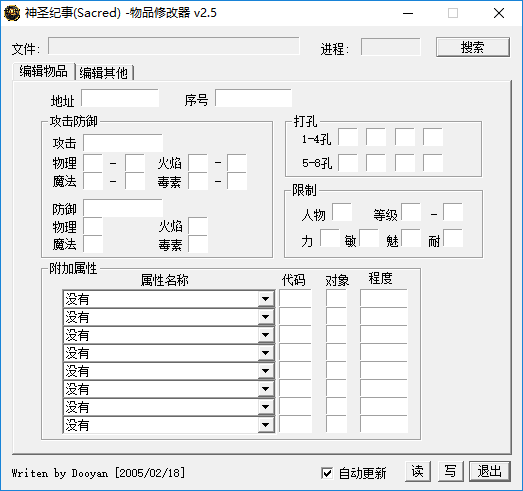Click the fourth box of 1-4孔

[433, 137]
